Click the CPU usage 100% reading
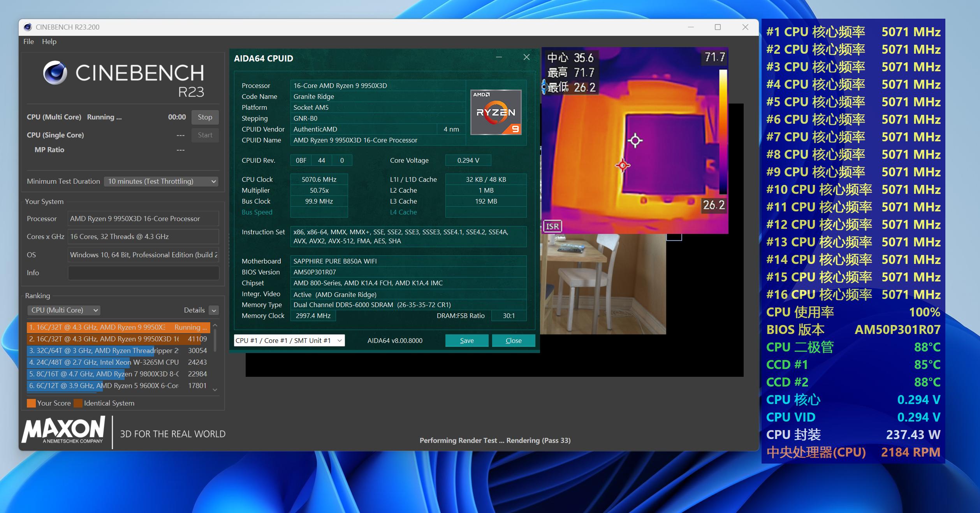980x513 pixels. 853,312
